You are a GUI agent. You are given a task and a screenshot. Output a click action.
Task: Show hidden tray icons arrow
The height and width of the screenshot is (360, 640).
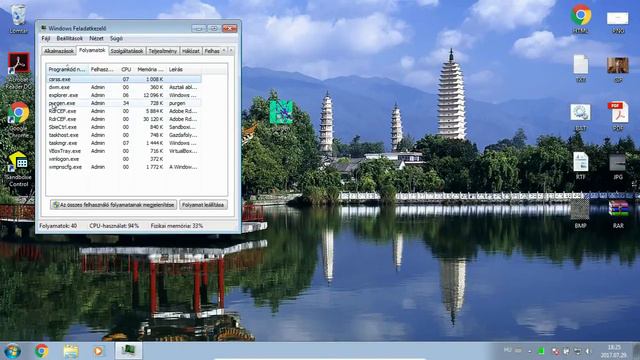[x=529, y=351]
